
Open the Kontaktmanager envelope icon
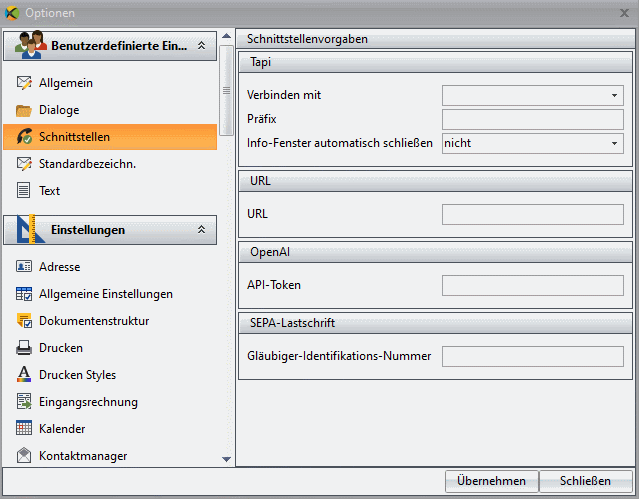24,455
